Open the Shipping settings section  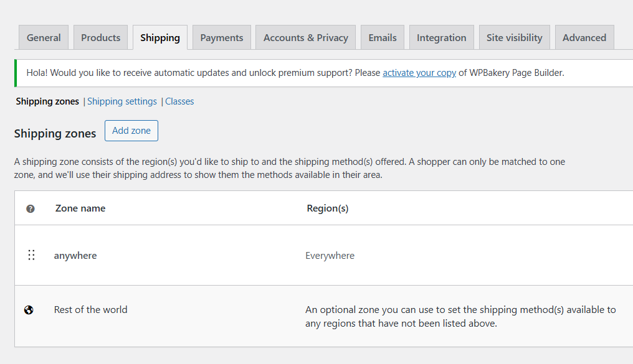tap(122, 101)
